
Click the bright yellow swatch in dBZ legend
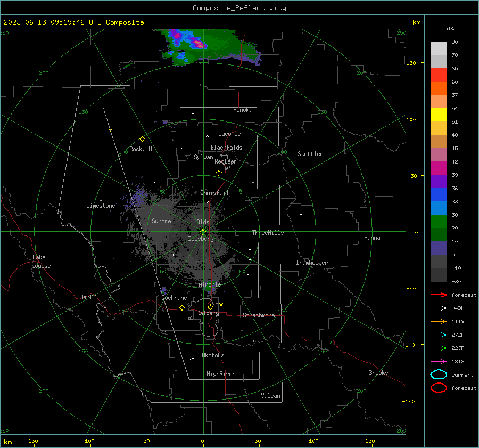(439, 115)
